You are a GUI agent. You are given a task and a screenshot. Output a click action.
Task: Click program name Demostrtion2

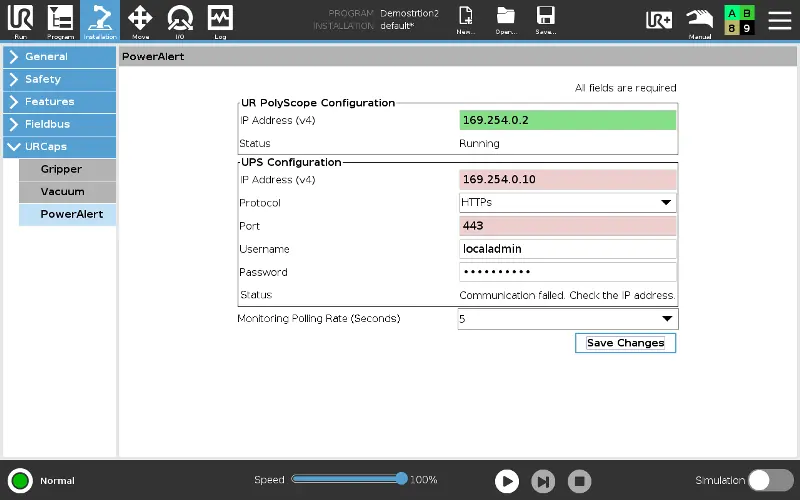[409, 13]
